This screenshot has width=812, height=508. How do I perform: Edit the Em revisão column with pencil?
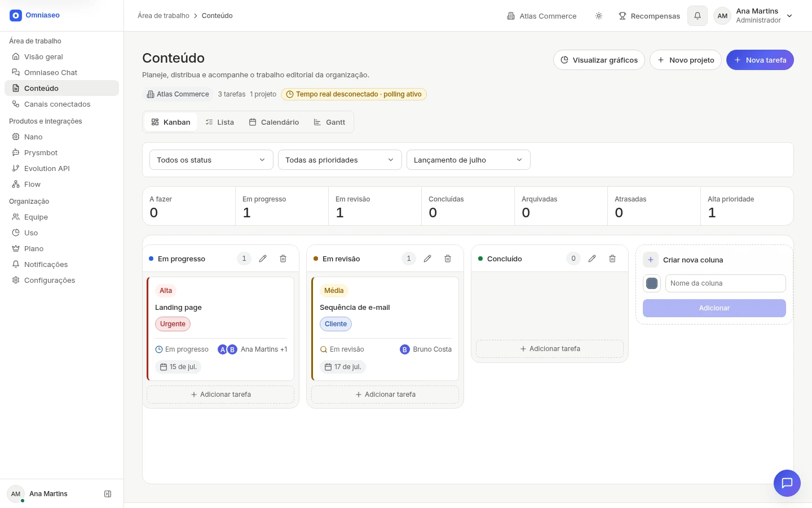click(x=427, y=259)
